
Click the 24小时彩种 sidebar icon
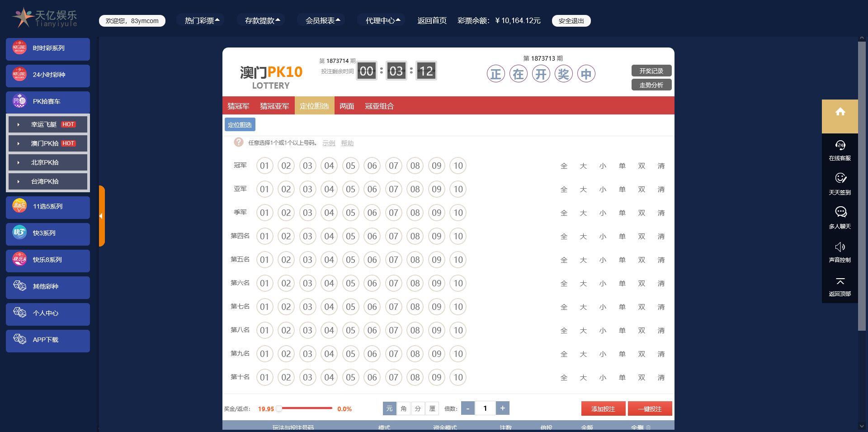click(x=19, y=74)
